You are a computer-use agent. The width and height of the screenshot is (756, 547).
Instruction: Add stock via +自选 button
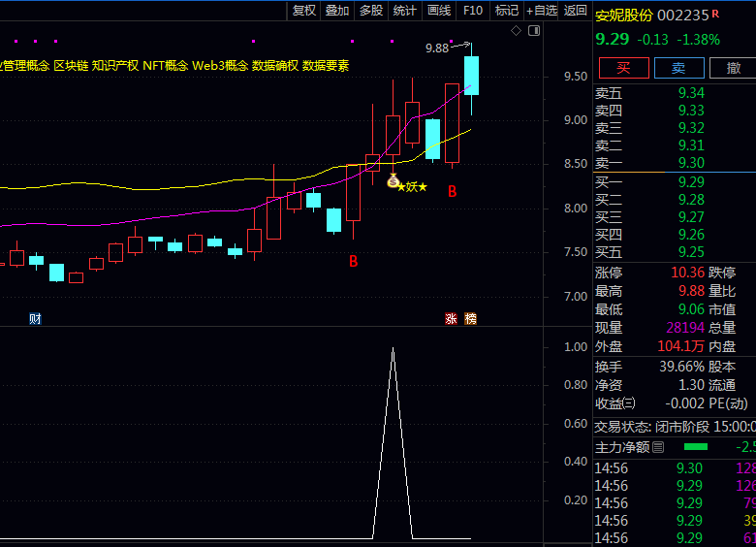[x=542, y=11]
